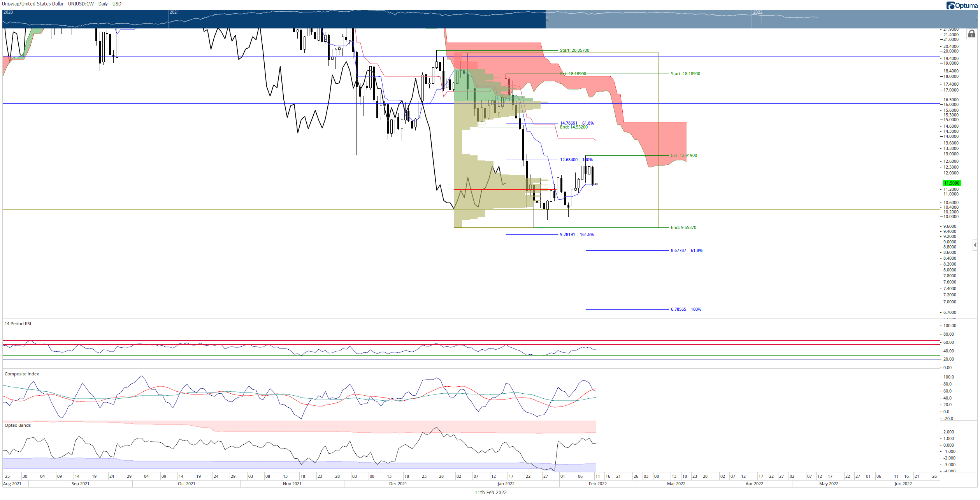Screen dimensions: 980x500
Task: Jump to 2022 in the navigator
Action: 758,12
